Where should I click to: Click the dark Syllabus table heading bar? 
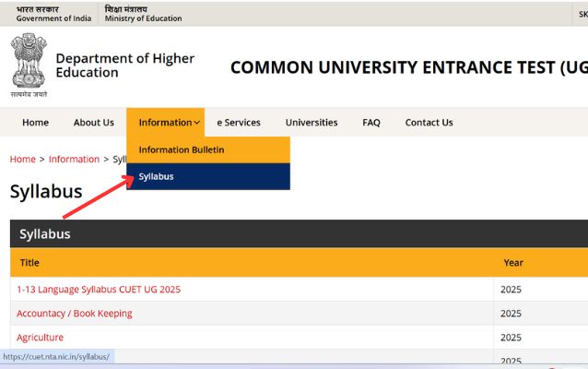coord(299,233)
